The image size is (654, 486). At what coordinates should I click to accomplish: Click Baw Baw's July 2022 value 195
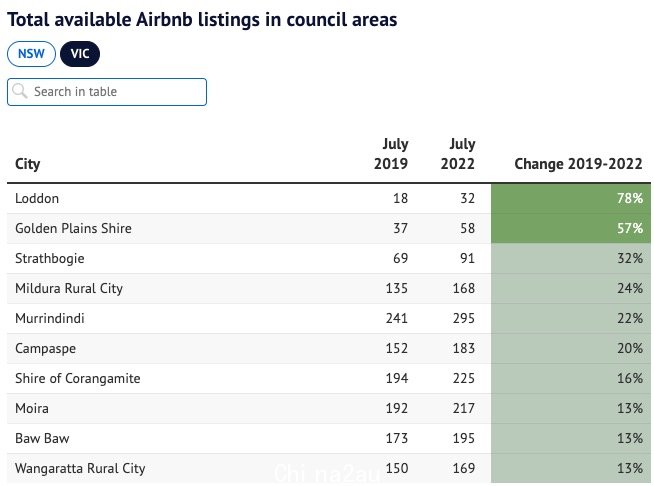pos(464,438)
